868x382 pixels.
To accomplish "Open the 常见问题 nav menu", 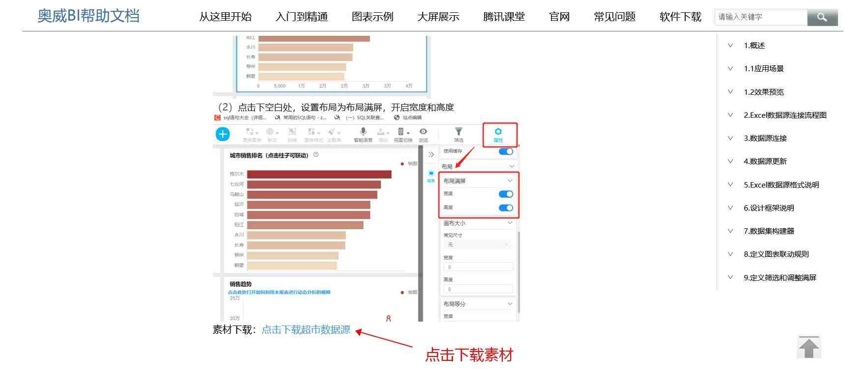I will pyautogui.click(x=615, y=17).
